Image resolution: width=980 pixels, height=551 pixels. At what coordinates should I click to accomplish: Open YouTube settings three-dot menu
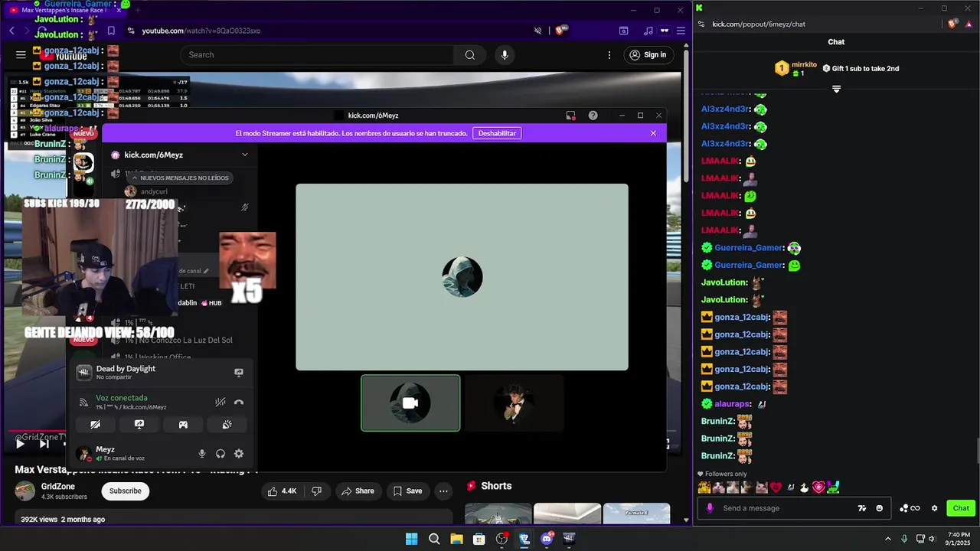tap(609, 54)
